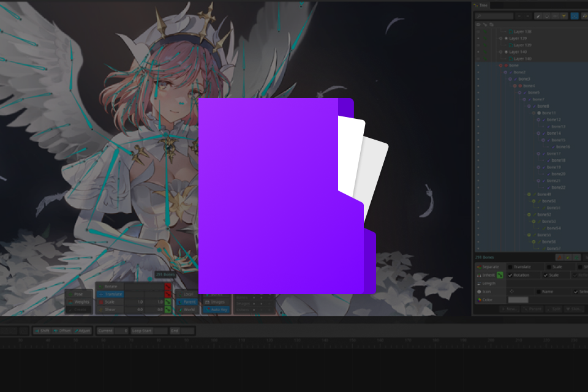Click the eye icon in tree column header
This screenshot has height=392, width=588.
478,24
